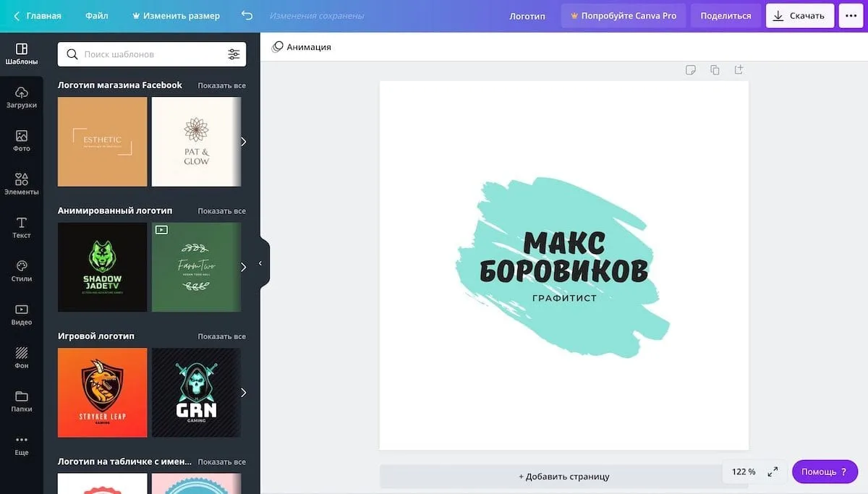Switch to the Шаблоны tab

coord(22,54)
